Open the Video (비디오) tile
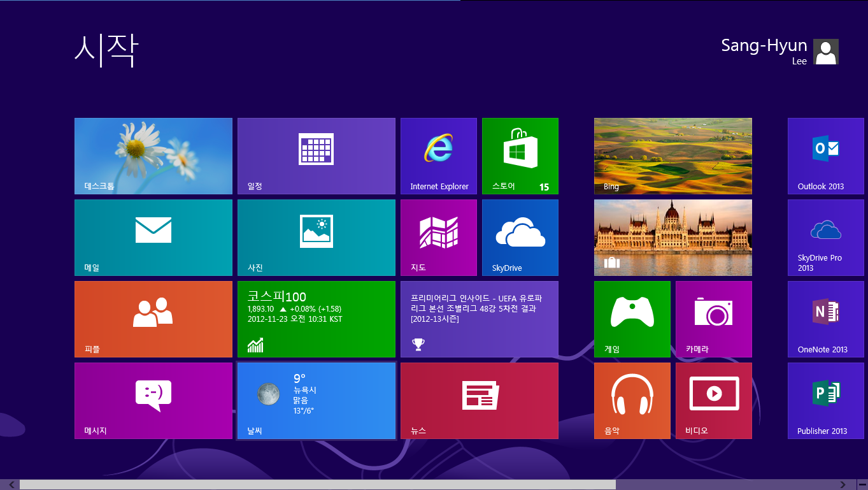This screenshot has width=868, height=490. (714, 401)
